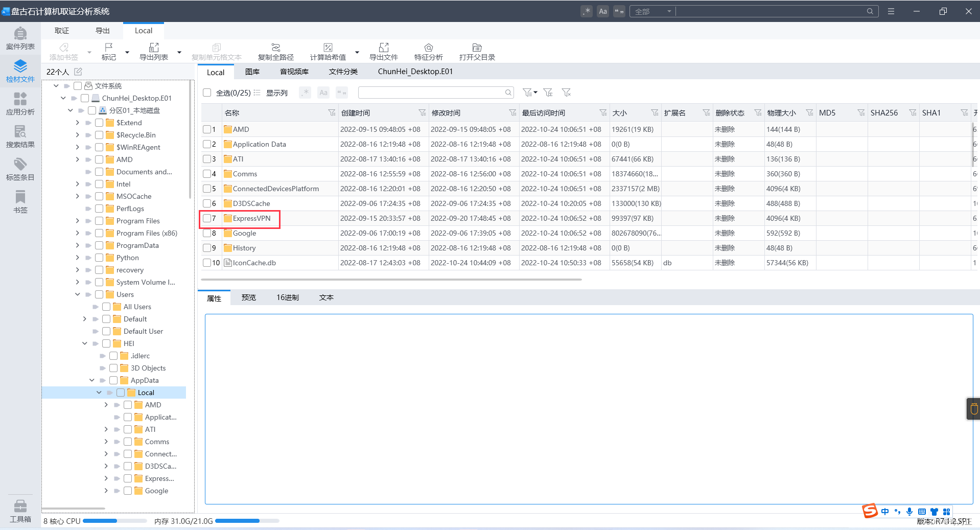Check the 全选(0/25) checkbox
This screenshot has height=530, width=980.
click(207, 93)
